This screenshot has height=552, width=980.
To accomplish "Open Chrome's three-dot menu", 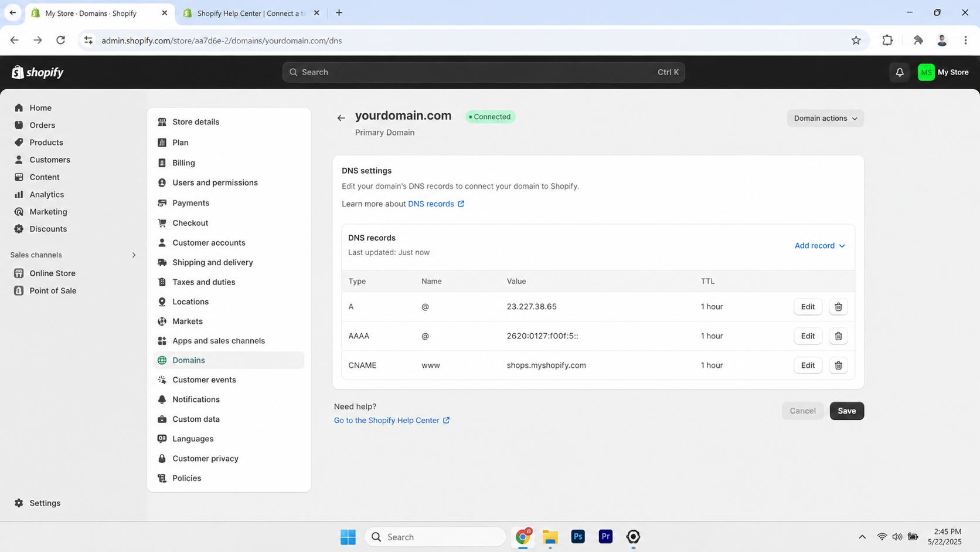I will click(965, 40).
